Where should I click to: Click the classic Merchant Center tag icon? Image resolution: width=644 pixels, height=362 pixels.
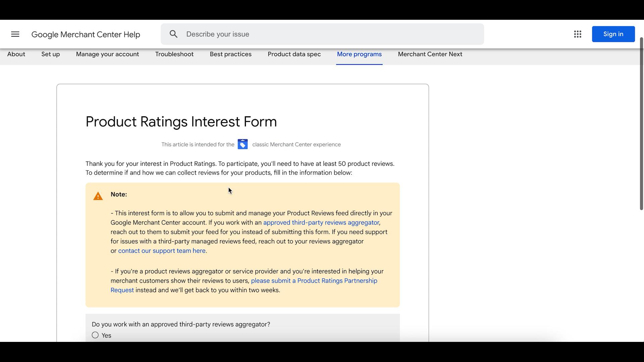pyautogui.click(x=243, y=144)
